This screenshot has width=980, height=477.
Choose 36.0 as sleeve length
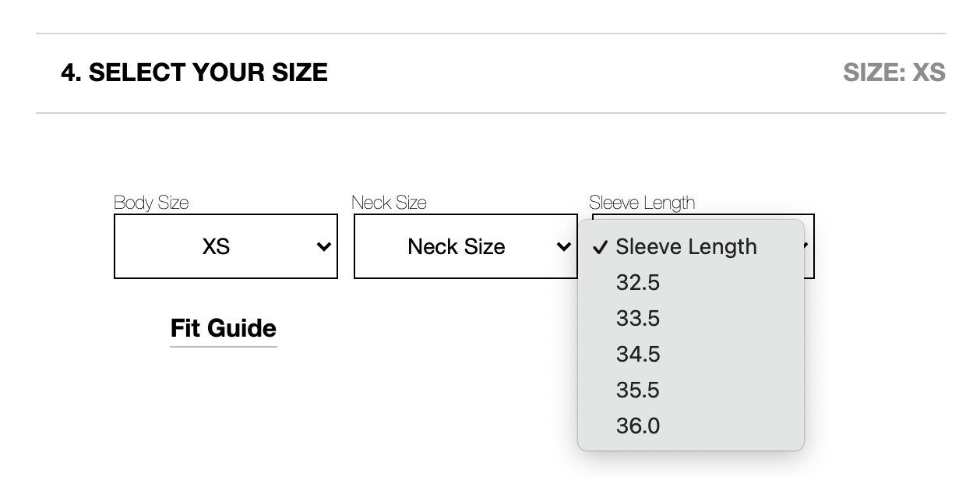click(x=637, y=426)
